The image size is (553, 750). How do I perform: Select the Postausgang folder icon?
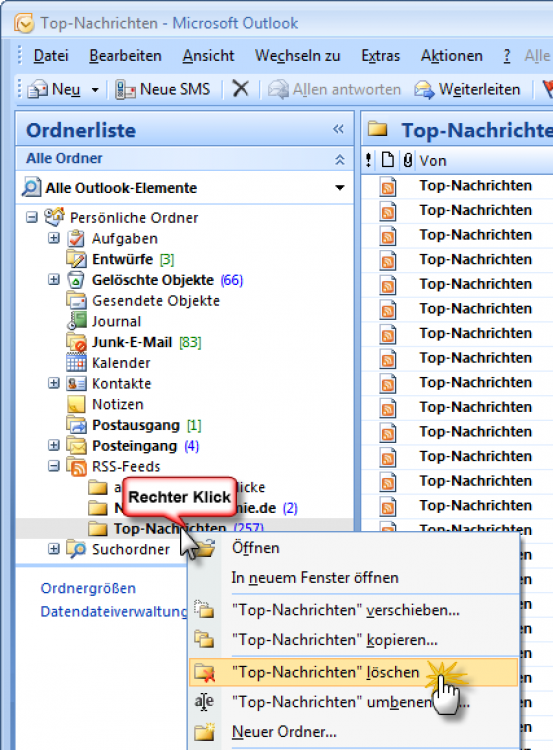pos(76,425)
